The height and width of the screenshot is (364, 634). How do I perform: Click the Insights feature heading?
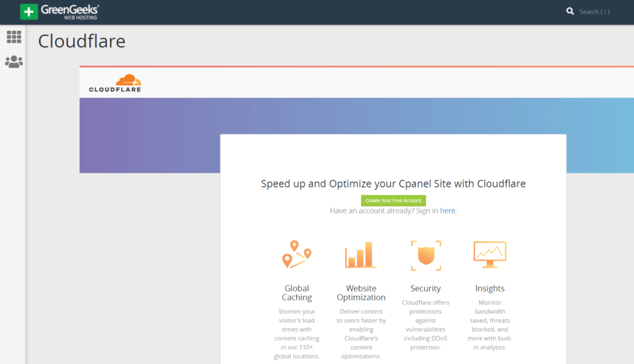(x=490, y=288)
